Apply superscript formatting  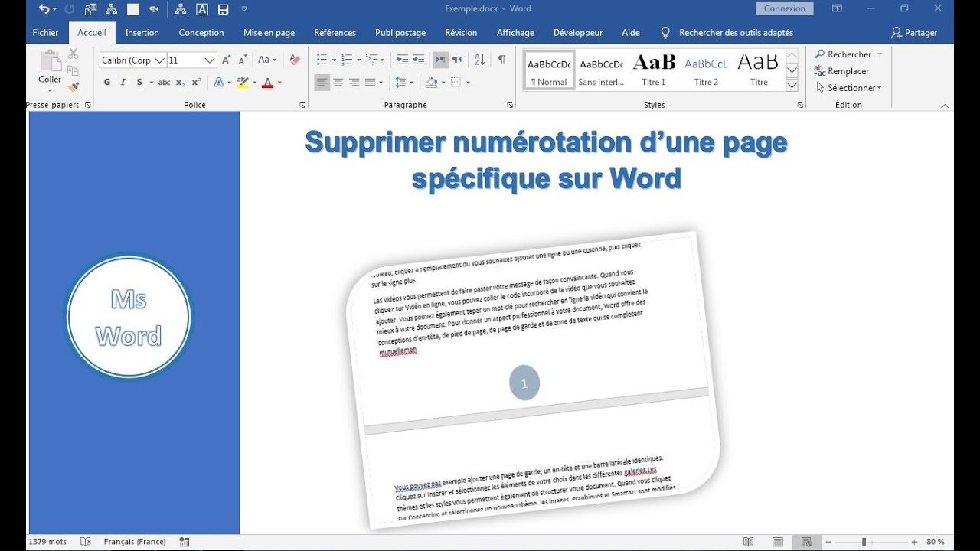point(196,83)
